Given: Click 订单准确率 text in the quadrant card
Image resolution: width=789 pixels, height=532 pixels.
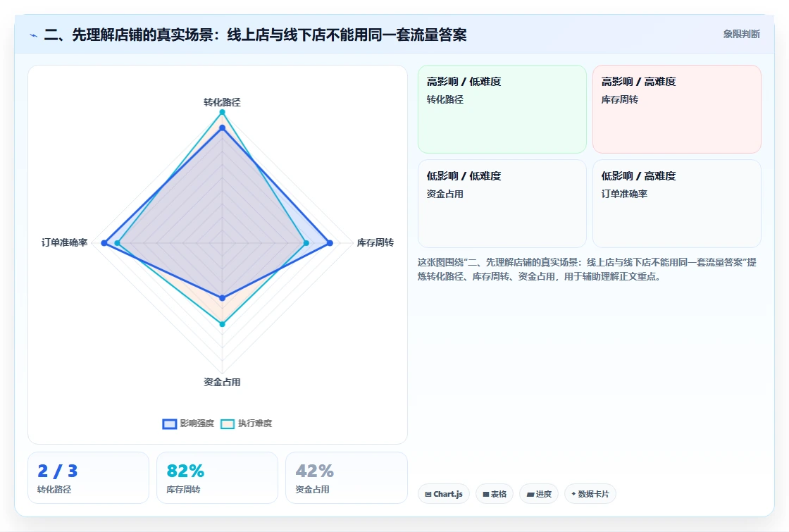Looking at the screenshot, I should (x=624, y=194).
